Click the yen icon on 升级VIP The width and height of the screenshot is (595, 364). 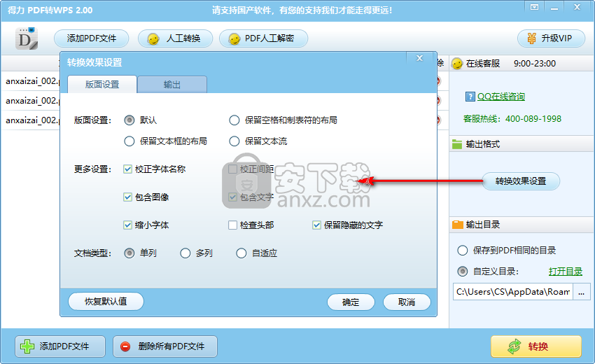[x=531, y=38]
